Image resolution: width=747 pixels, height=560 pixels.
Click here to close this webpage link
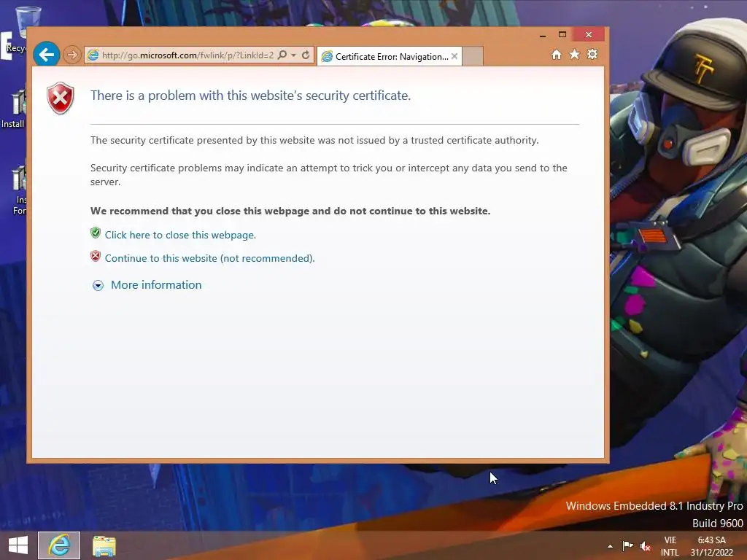click(180, 236)
